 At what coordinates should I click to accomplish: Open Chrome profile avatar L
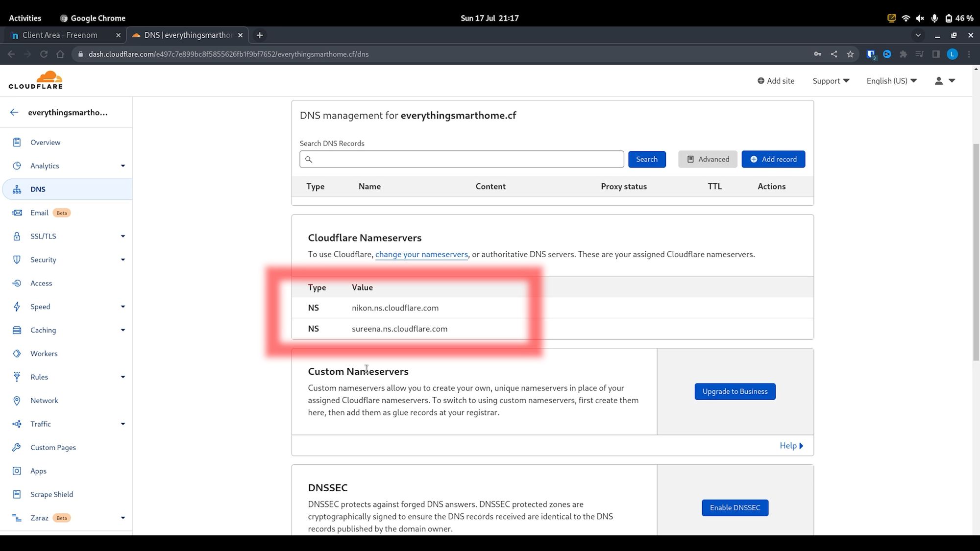tap(952, 54)
